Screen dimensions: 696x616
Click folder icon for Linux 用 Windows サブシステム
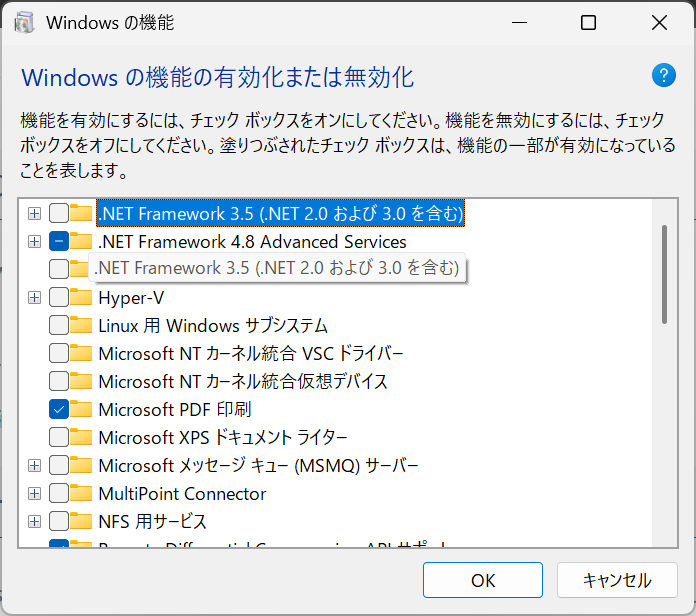click(81, 326)
